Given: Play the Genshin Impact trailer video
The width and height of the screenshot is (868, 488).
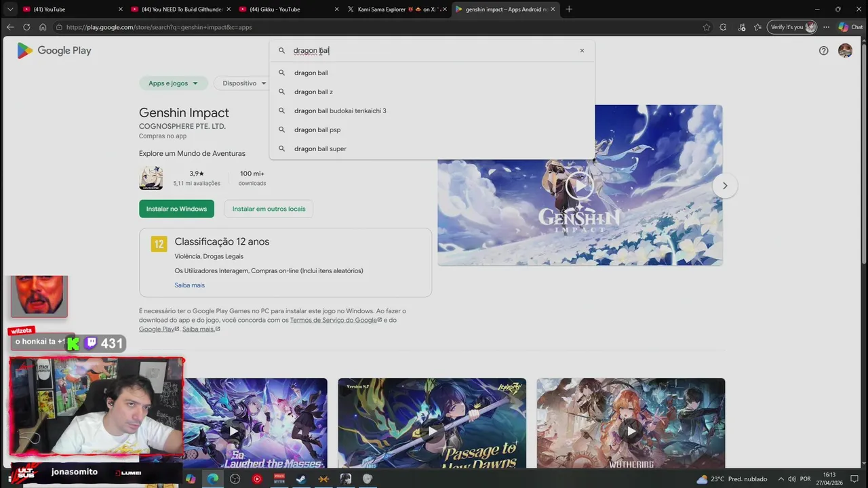Looking at the screenshot, I should (x=580, y=185).
